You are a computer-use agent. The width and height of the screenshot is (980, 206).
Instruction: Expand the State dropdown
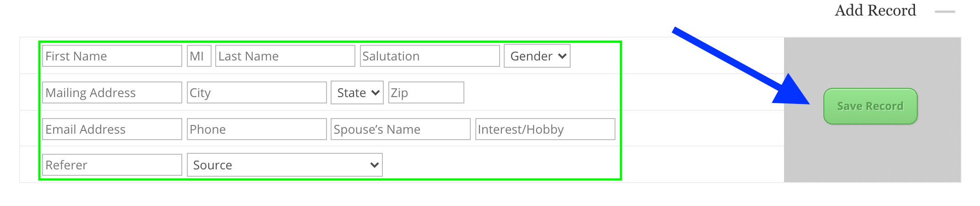click(357, 93)
